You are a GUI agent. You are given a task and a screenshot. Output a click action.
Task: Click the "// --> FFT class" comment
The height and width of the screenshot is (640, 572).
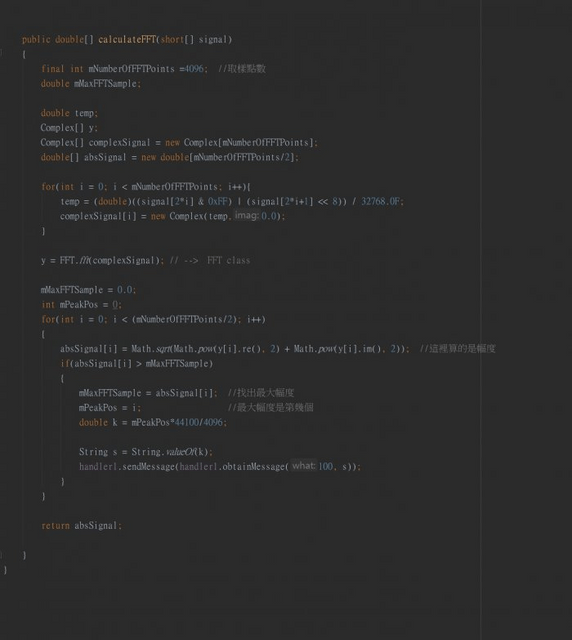[210, 260]
